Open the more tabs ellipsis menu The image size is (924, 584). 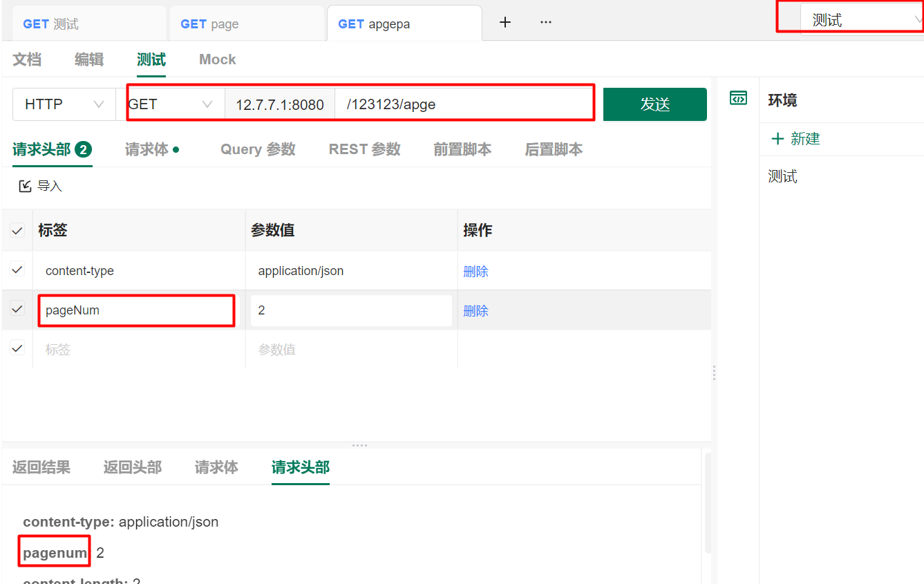coord(546,22)
